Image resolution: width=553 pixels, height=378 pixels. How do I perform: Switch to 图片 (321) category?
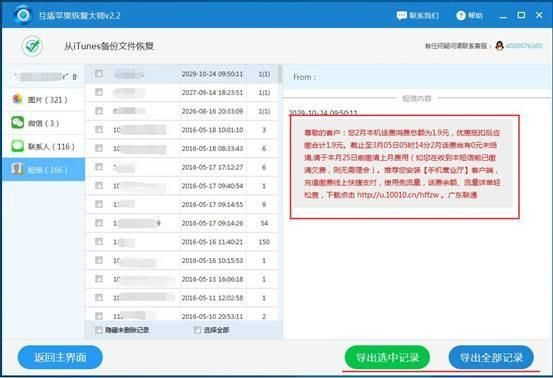[44, 100]
